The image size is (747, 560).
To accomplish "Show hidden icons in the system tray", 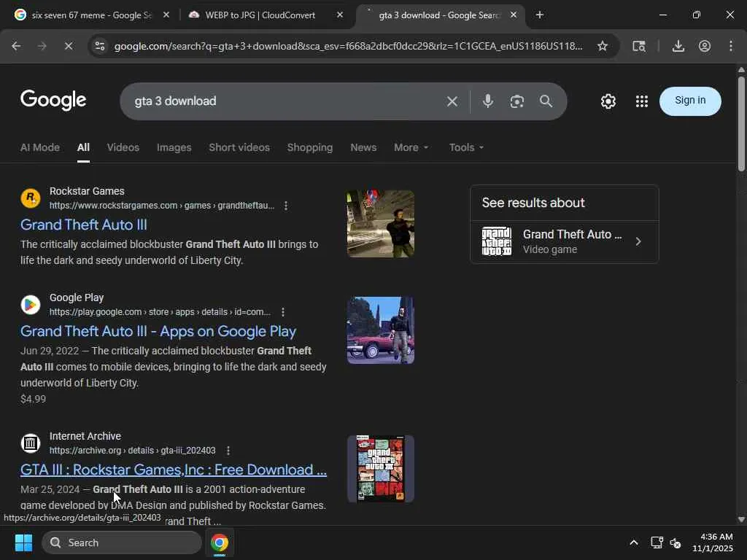I will click(634, 542).
